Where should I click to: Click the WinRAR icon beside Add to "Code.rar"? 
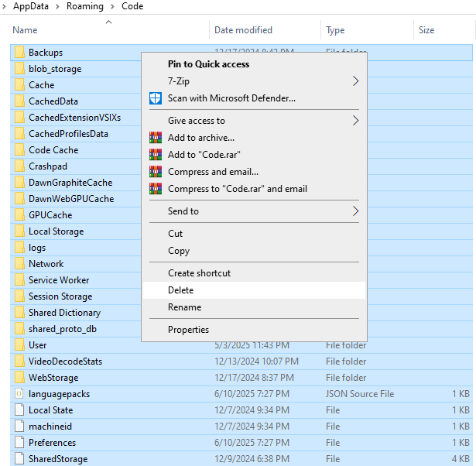155,155
